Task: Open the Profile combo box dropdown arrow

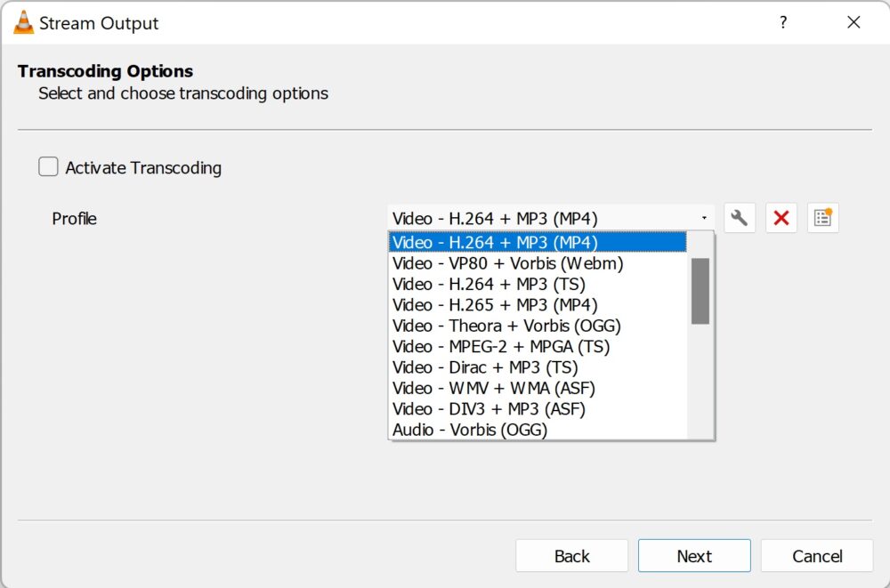Action: (705, 217)
